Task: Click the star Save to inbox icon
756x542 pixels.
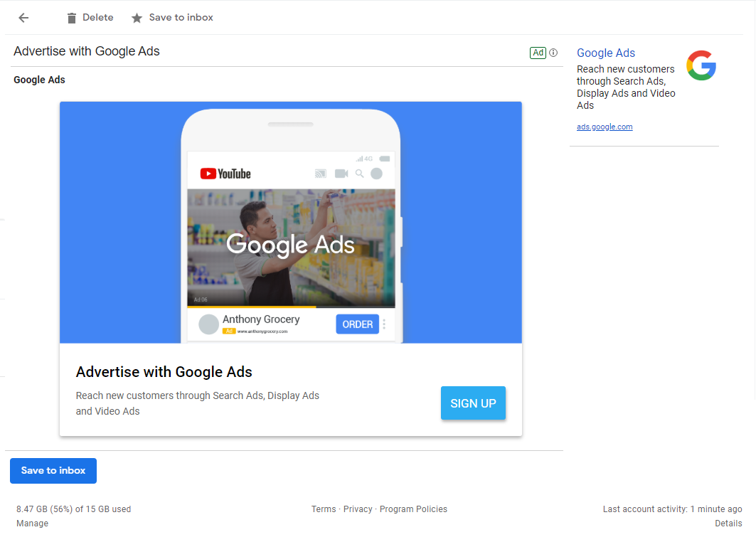Action: tap(137, 18)
